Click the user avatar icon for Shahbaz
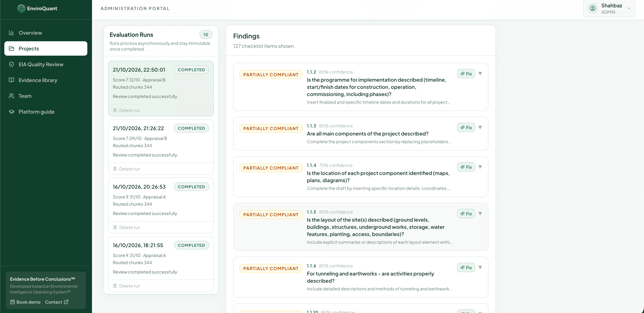 593,8
